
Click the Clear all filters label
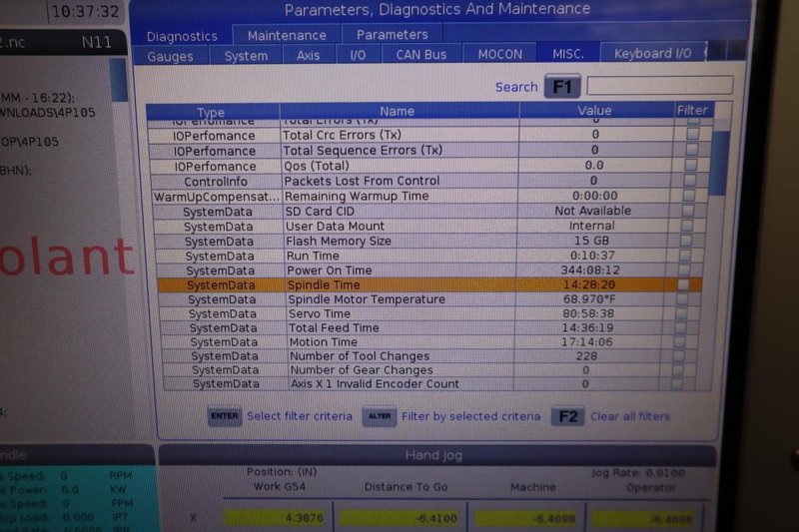630,416
